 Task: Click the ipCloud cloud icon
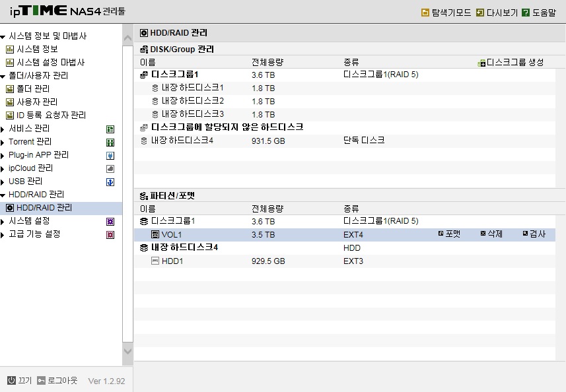point(110,169)
